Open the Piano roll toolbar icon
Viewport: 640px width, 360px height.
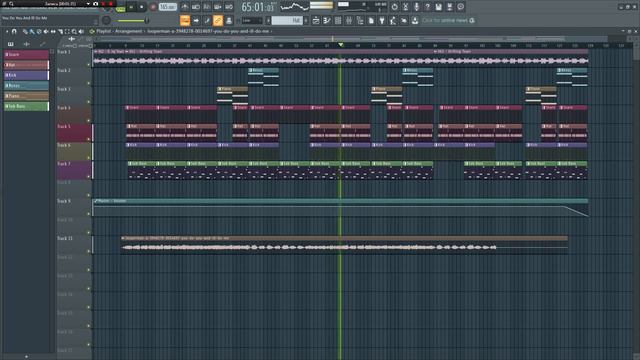point(327,20)
